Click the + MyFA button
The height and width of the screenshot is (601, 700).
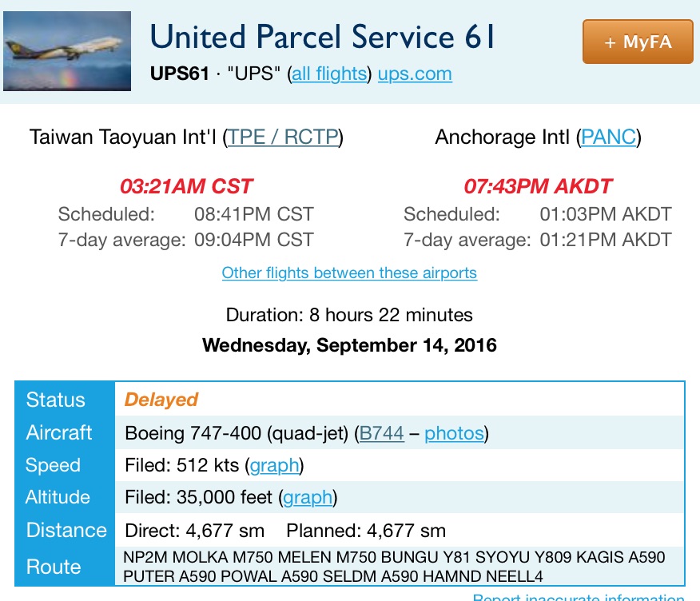[638, 42]
